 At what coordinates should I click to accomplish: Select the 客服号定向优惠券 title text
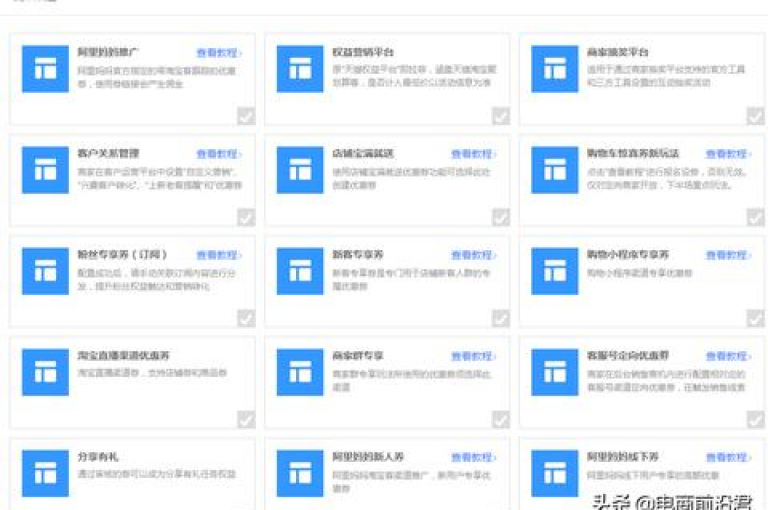pyautogui.click(x=628, y=356)
